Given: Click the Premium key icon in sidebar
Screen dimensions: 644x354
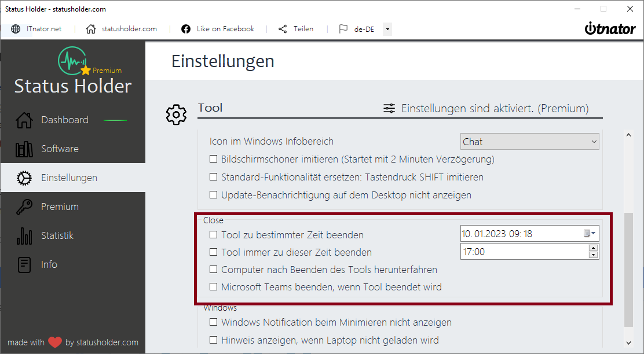Looking at the screenshot, I should click(x=24, y=207).
